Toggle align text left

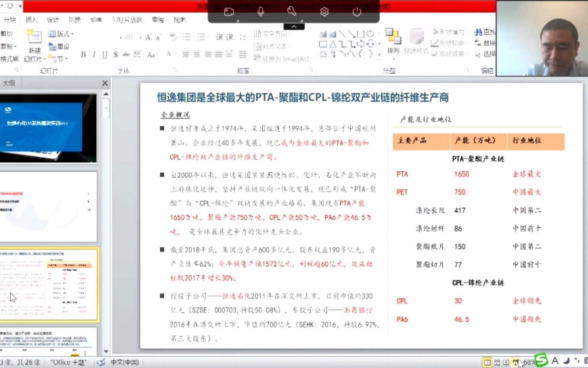186,54
